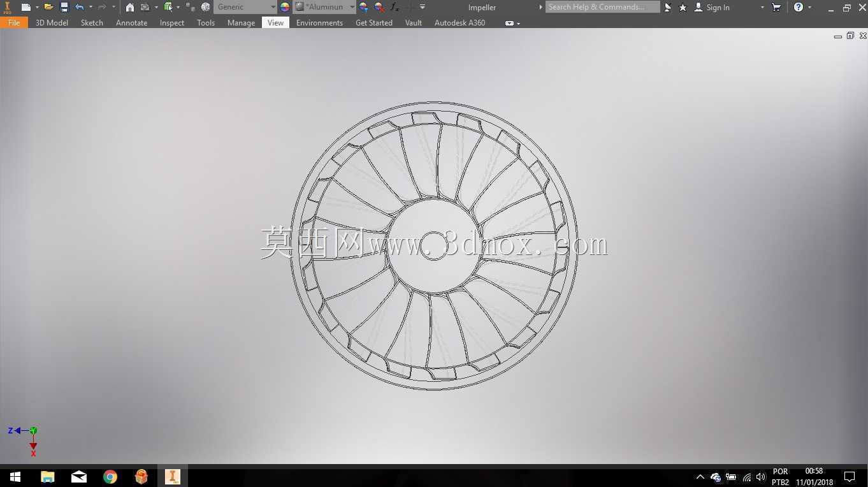Show hidden system tray icons
The width and height of the screenshot is (868, 487).
click(x=700, y=477)
